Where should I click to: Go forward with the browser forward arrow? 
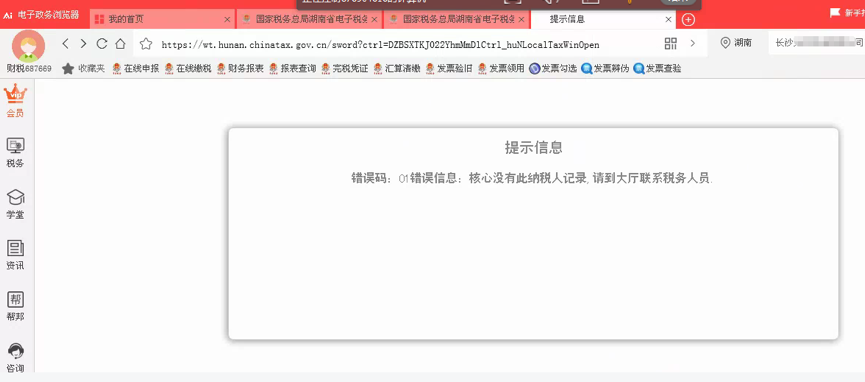tap(83, 44)
